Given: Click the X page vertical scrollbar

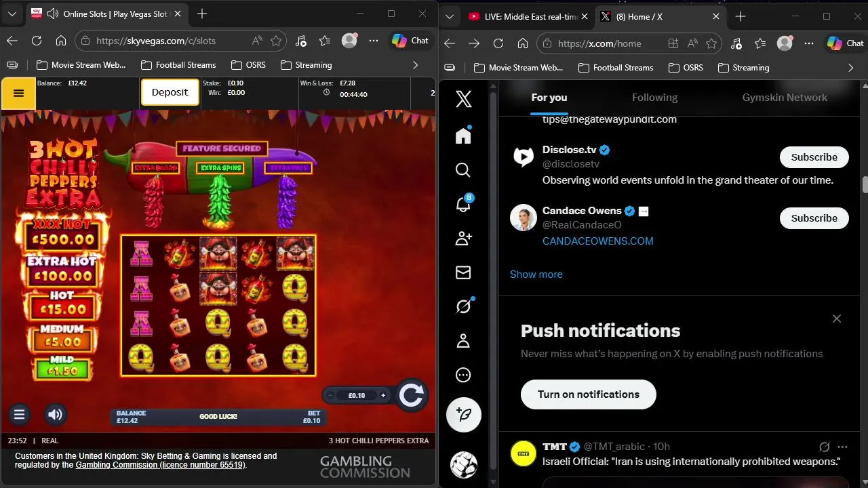Looking at the screenshot, I should click(x=865, y=185).
